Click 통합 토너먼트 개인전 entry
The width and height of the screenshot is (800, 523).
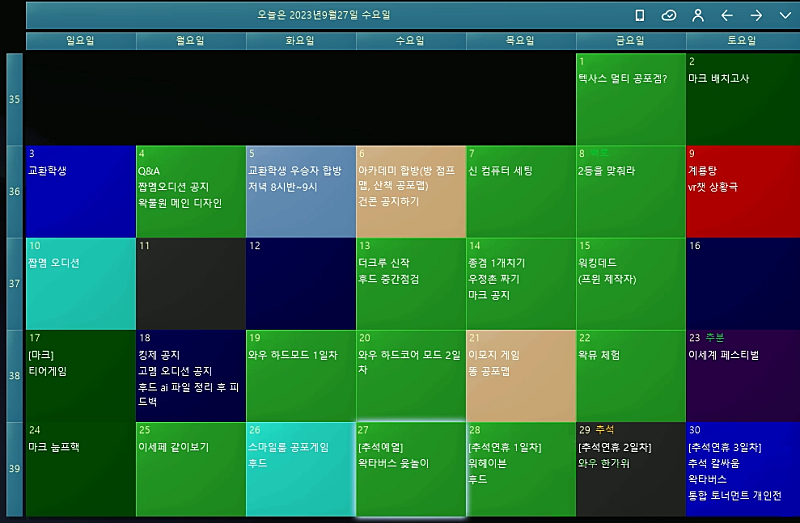pos(735,495)
